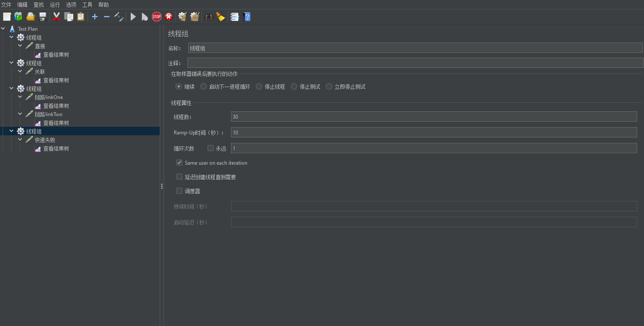The image size is (644, 326).
Task: Click the blue plus Add icon
Action: [95, 17]
